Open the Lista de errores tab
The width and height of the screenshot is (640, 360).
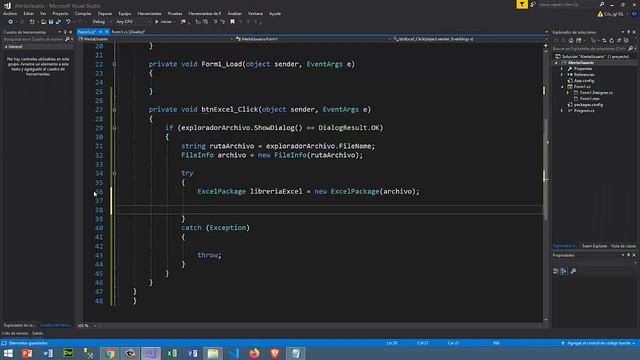click(x=15, y=333)
